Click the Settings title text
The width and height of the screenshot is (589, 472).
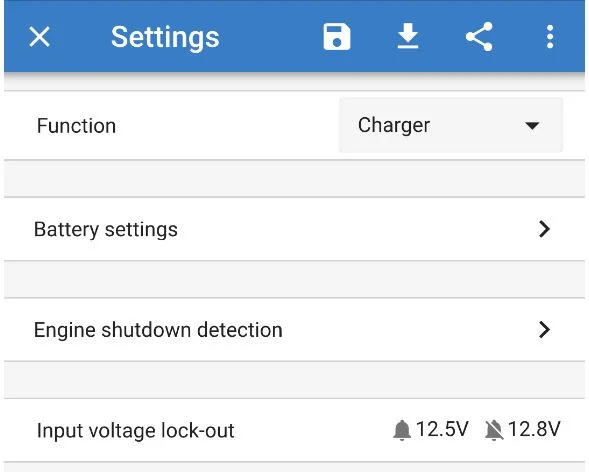pos(165,38)
